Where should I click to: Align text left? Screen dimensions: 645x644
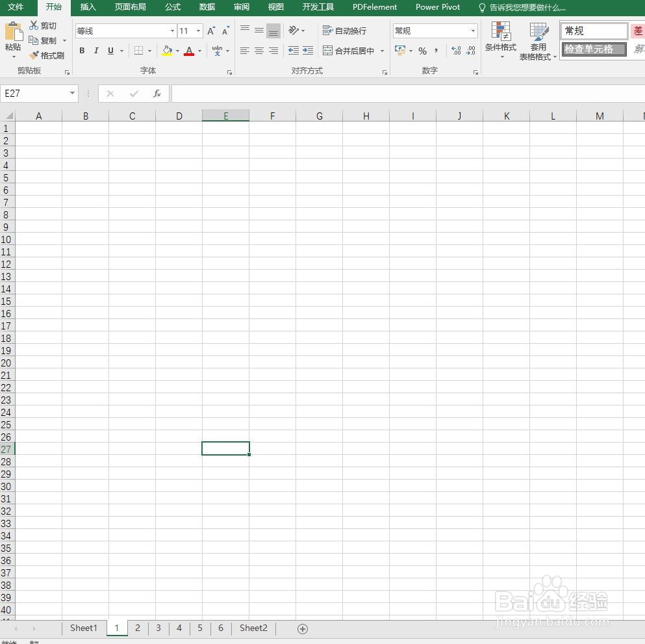click(x=245, y=51)
